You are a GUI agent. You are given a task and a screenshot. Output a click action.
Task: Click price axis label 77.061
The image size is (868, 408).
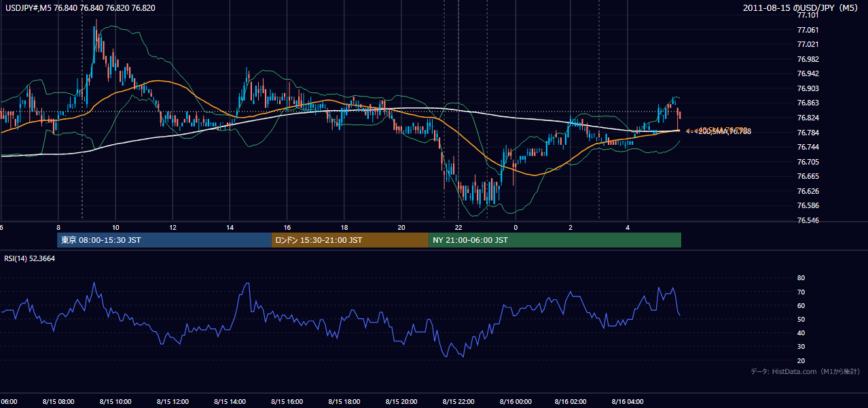pyautogui.click(x=808, y=30)
